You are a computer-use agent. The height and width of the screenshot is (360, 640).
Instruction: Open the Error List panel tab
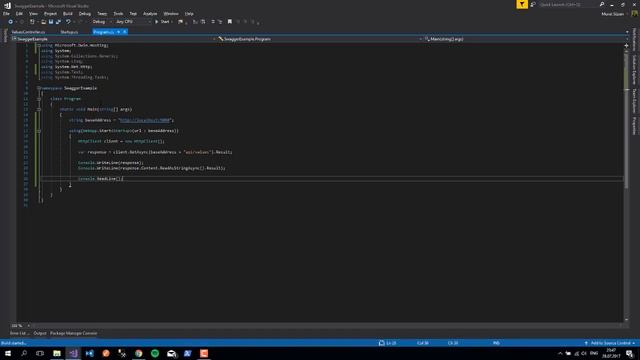[x=19, y=333]
